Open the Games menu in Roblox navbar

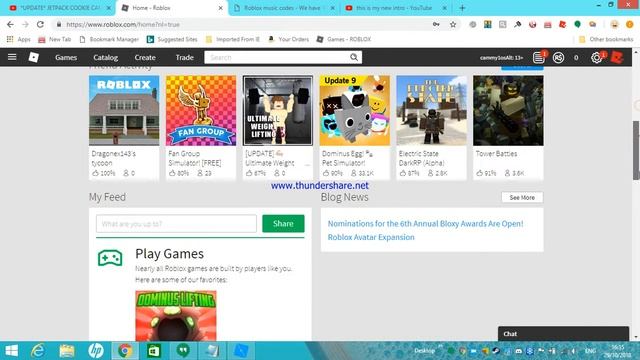66,58
